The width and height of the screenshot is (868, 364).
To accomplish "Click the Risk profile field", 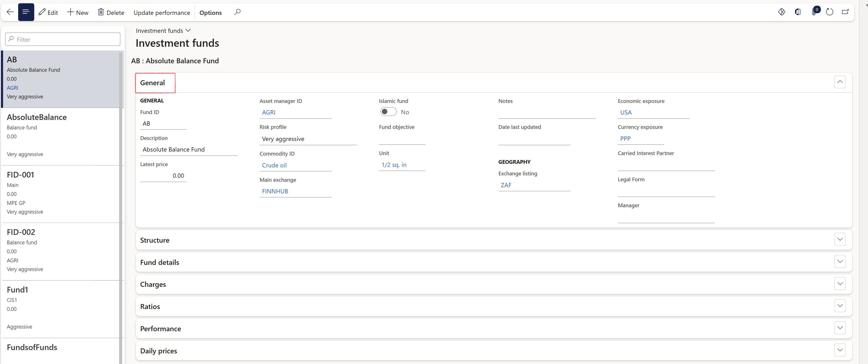I will [308, 139].
